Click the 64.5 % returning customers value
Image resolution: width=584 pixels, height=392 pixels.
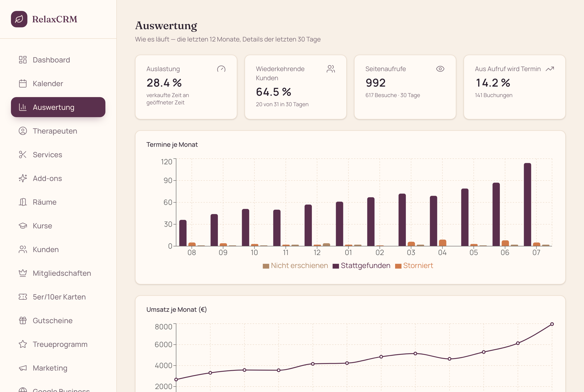click(x=274, y=92)
